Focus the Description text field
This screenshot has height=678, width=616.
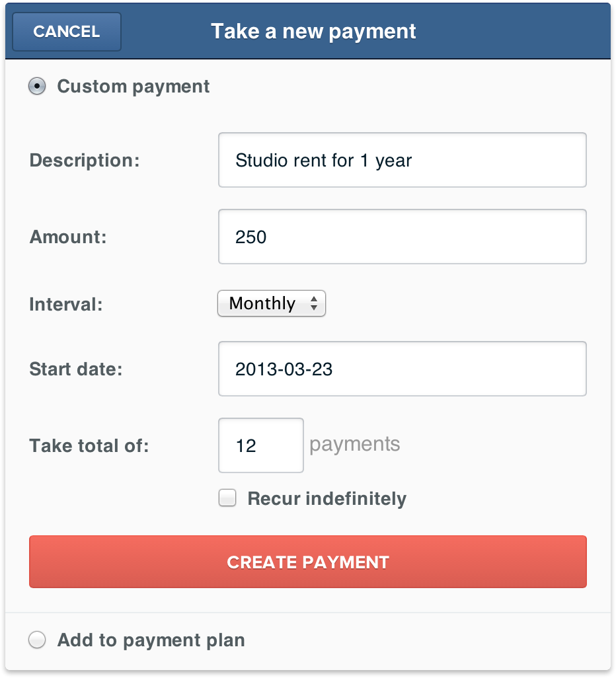pos(403,160)
